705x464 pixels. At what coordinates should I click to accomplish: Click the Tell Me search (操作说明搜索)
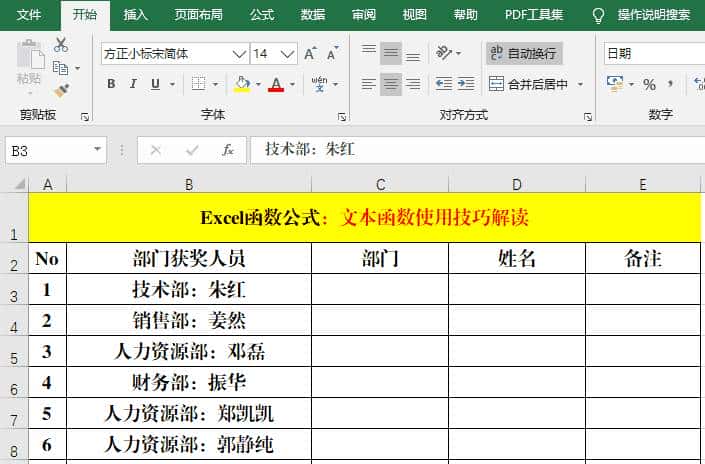tap(642, 15)
